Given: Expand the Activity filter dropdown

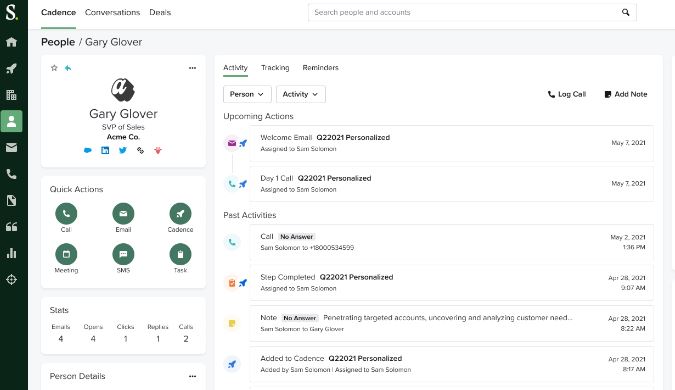Looking at the screenshot, I should 300,94.
